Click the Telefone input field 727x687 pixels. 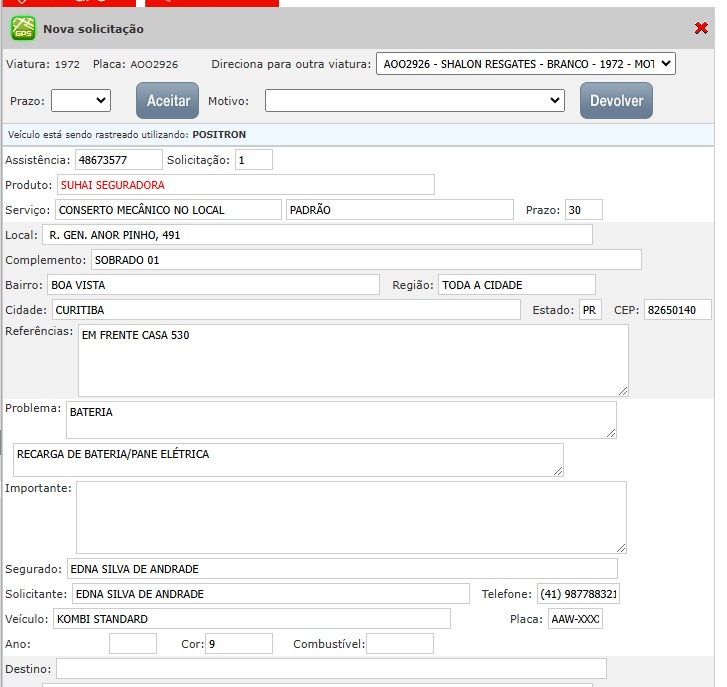[578, 594]
